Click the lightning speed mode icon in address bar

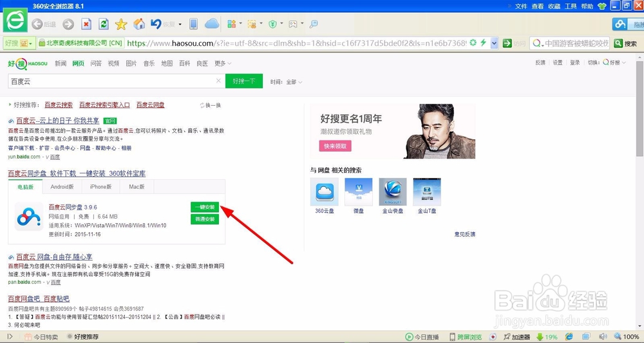484,43
